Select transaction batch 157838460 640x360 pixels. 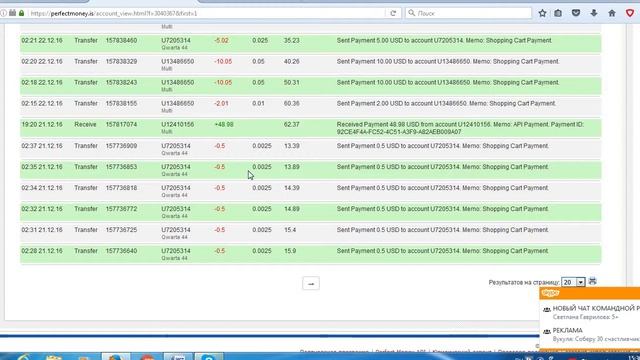point(121,40)
